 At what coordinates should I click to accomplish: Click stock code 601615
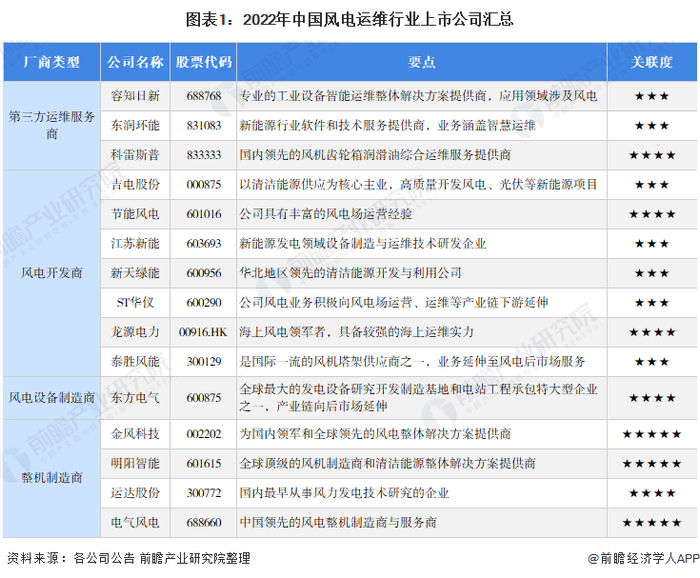(x=204, y=464)
